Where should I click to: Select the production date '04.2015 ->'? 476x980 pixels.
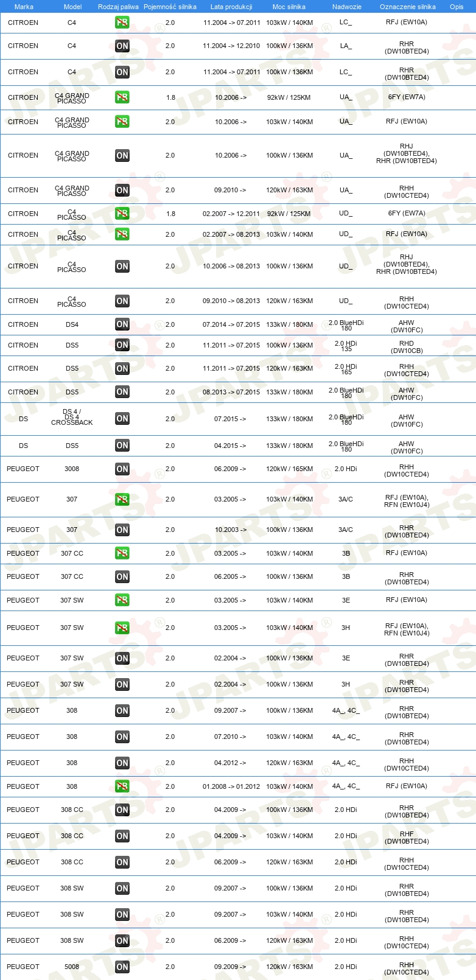(230, 446)
